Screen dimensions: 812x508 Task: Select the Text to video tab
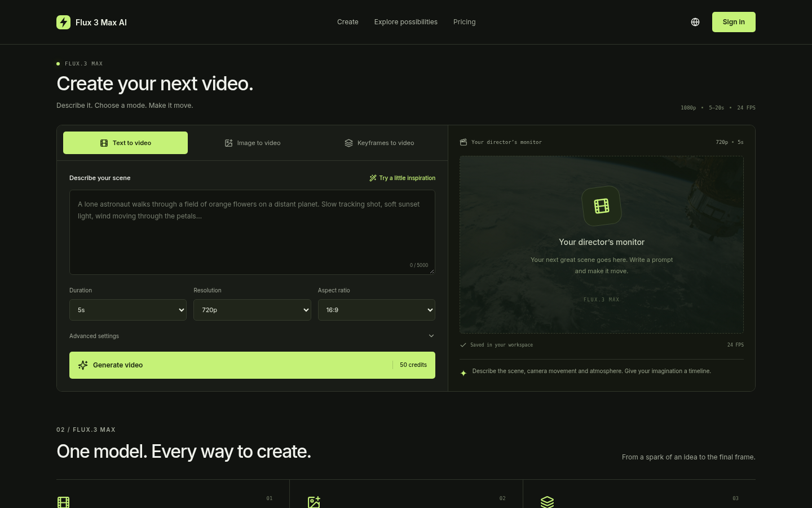(125, 143)
